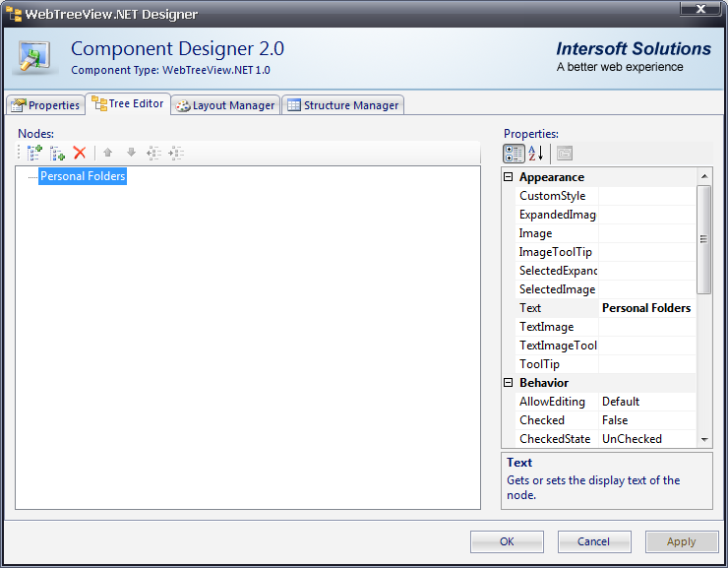Click the OK button
728x568 pixels.
coord(507,541)
